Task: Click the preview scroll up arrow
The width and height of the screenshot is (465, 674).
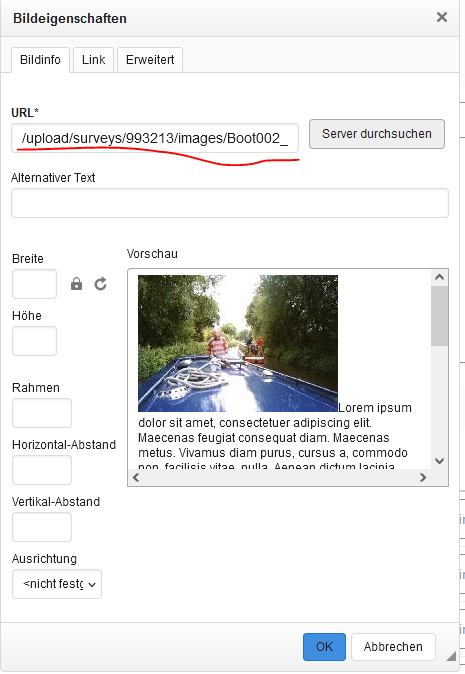Action: point(439,277)
